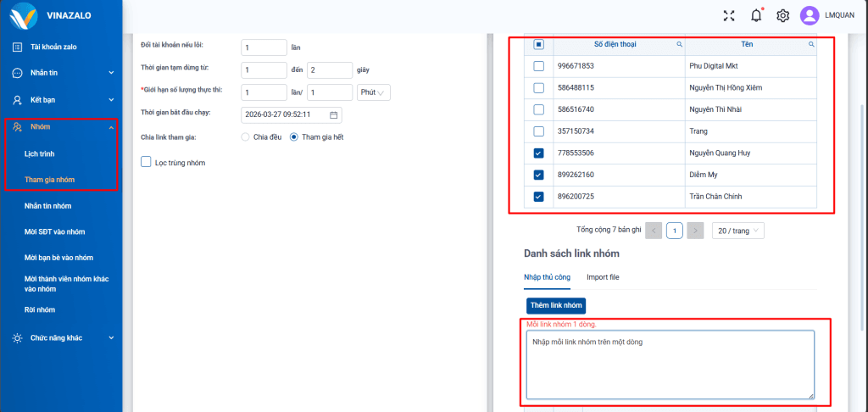Click the fullscreen expand icon in header
The width and height of the screenshot is (868, 412).
coord(729,15)
